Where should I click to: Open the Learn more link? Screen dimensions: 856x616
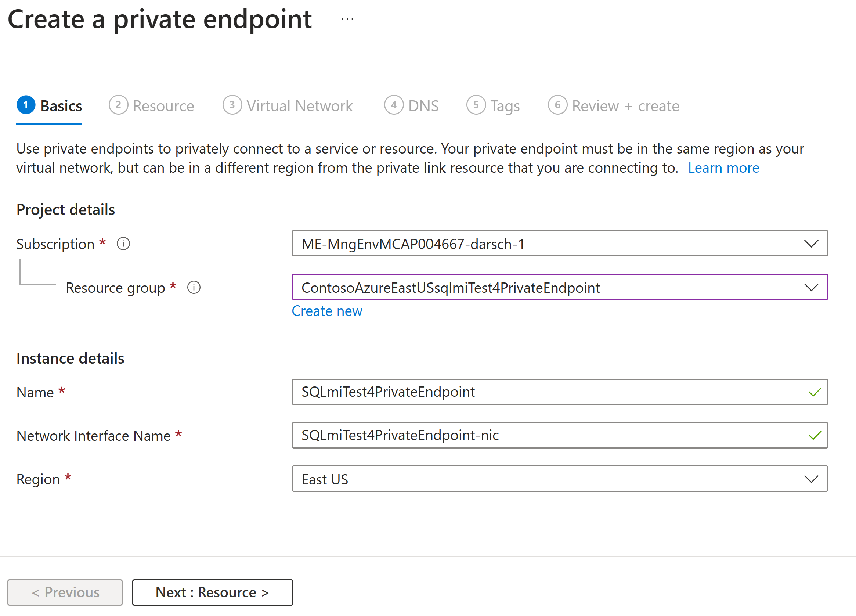(x=723, y=168)
